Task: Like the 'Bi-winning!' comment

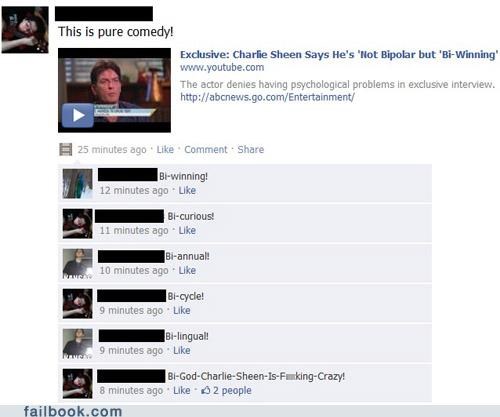Action: point(187,190)
